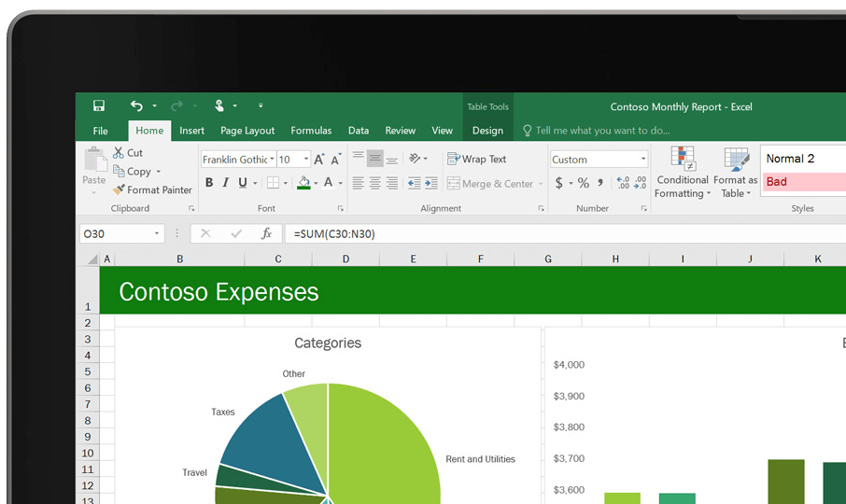
Task: Undo the last action
Action: coord(136,105)
